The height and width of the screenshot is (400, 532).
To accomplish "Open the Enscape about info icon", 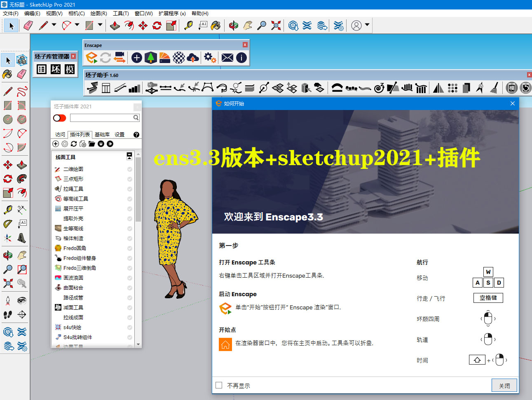I will click(x=241, y=58).
